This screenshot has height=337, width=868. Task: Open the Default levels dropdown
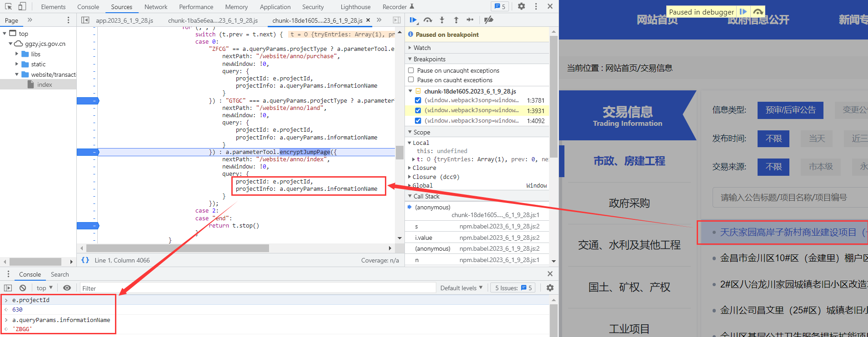click(461, 288)
